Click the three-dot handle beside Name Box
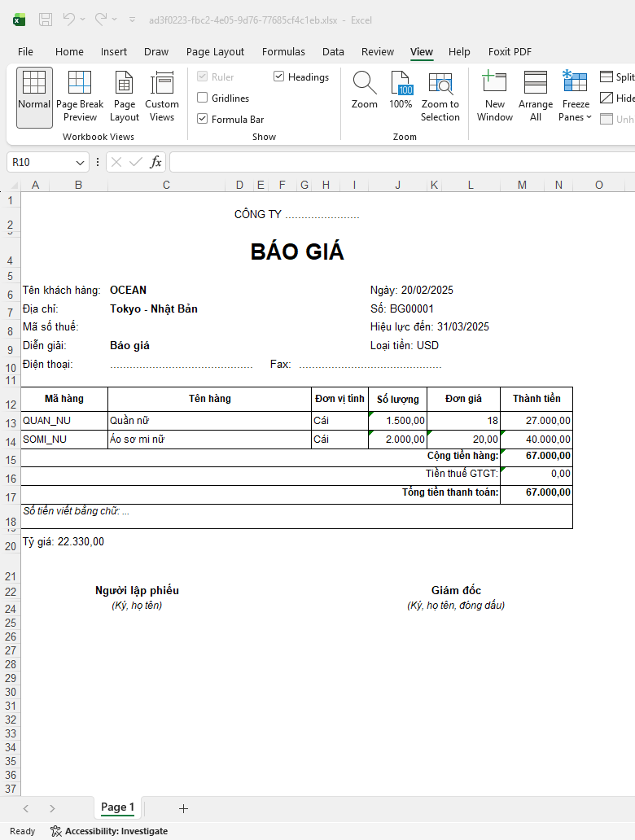 click(x=97, y=162)
